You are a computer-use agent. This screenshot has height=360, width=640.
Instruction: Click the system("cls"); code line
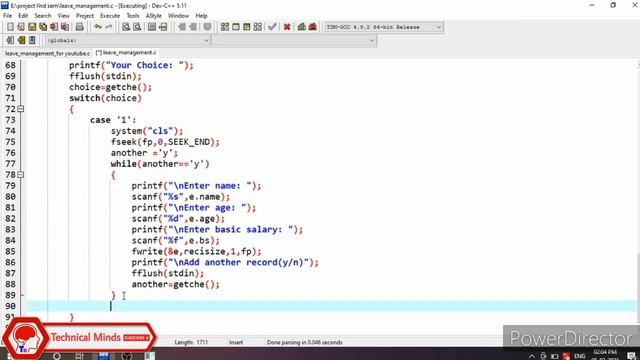click(147, 131)
